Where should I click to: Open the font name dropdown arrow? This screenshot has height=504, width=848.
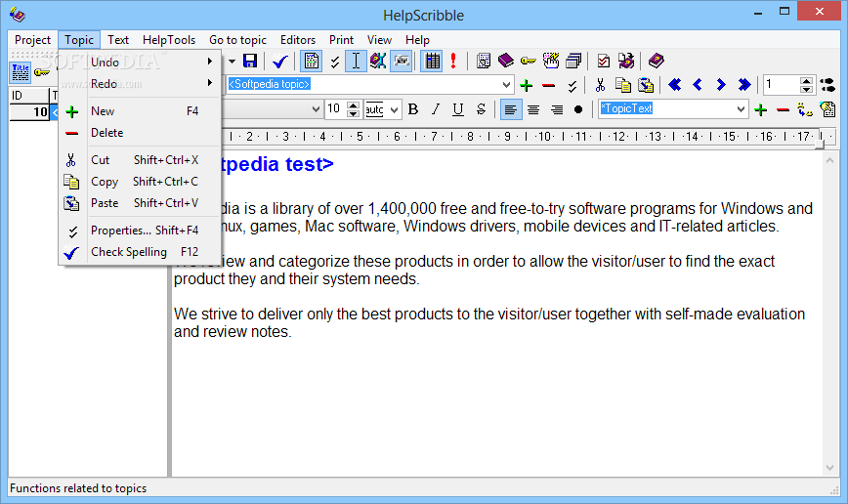point(317,109)
